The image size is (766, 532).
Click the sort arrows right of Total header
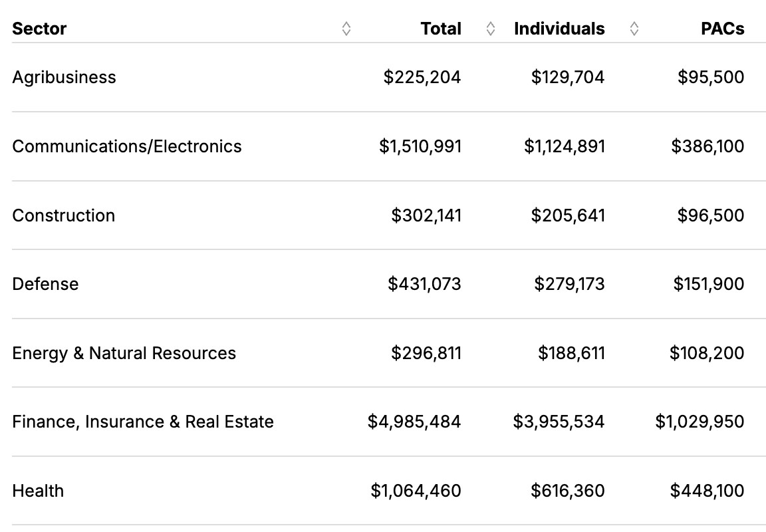pyautogui.click(x=491, y=29)
